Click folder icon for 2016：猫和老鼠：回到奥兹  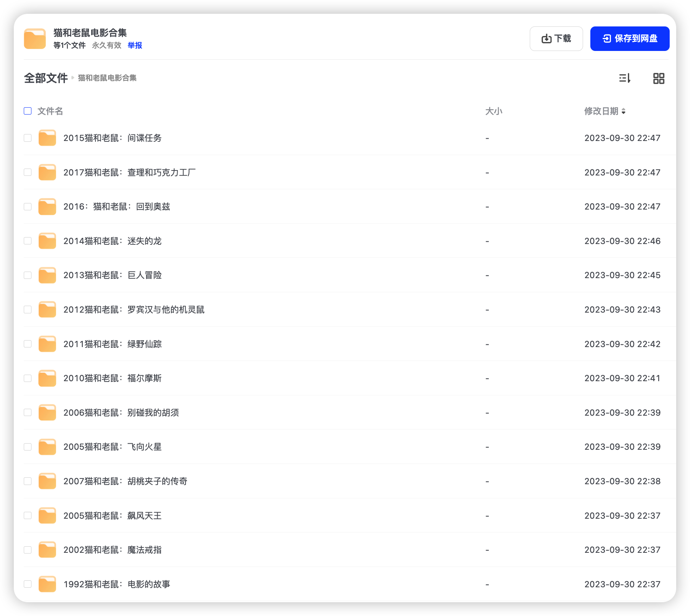48,206
